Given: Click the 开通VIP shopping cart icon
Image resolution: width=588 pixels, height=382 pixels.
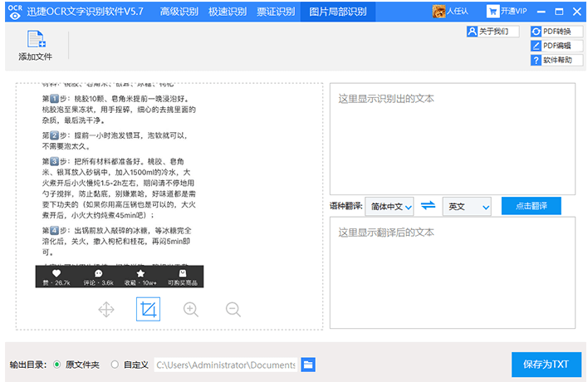Looking at the screenshot, I should click(492, 11).
